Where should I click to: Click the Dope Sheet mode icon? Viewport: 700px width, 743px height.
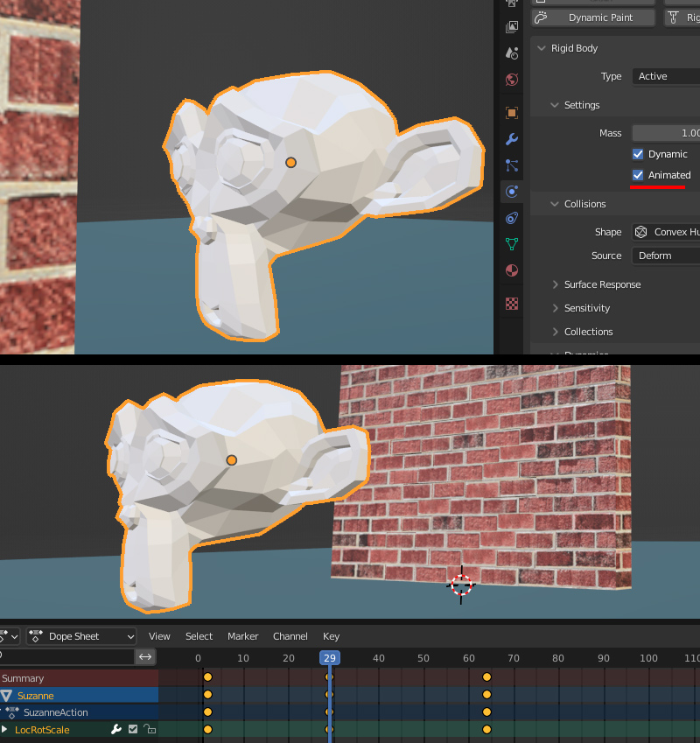pos(36,636)
